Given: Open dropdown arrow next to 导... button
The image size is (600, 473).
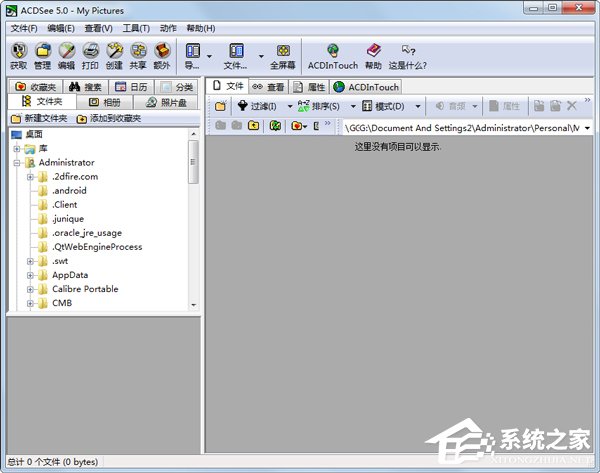Looking at the screenshot, I should 209,56.
